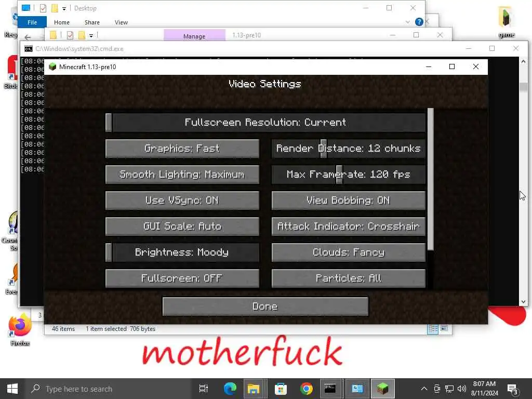Expand the Explorer ribbon chevron

tap(407, 22)
